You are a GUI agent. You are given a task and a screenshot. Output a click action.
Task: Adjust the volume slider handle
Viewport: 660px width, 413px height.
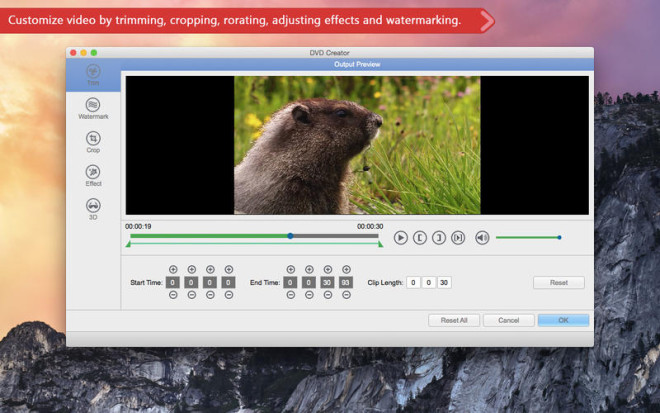click(559, 237)
